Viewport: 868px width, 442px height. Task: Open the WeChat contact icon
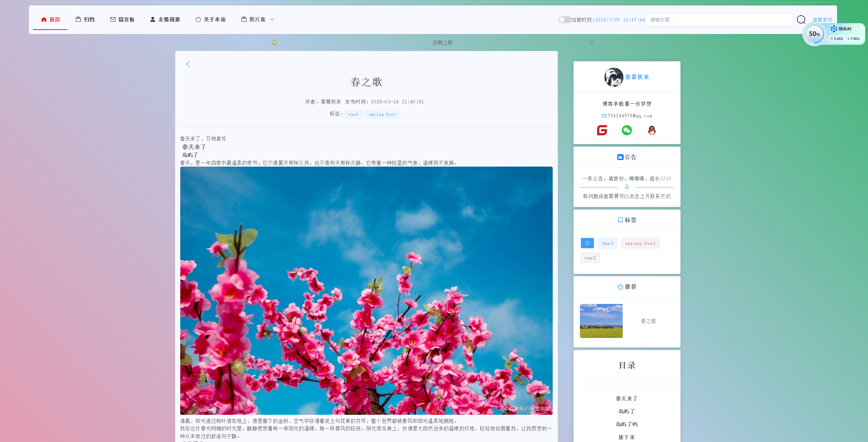pos(627,130)
